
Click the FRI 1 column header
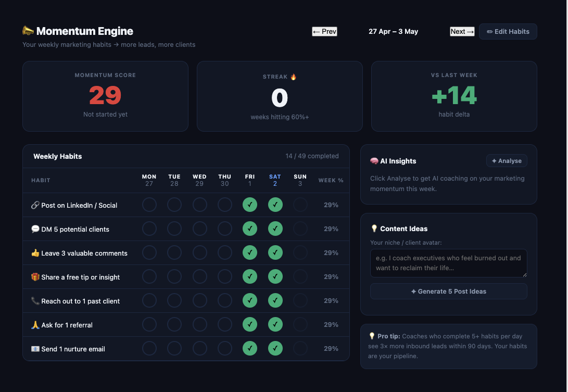pyautogui.click(x=249, y=180)
